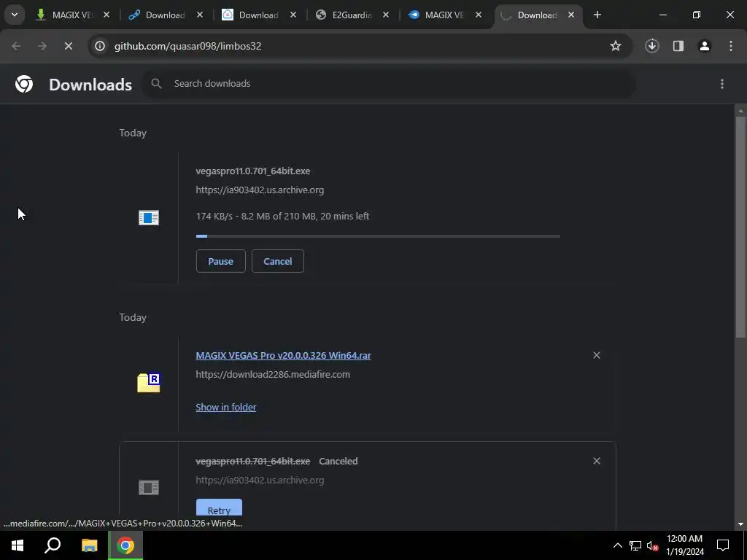Select the active Download tab
Screen dimensions: 747x560
click(x=537, y=15)
